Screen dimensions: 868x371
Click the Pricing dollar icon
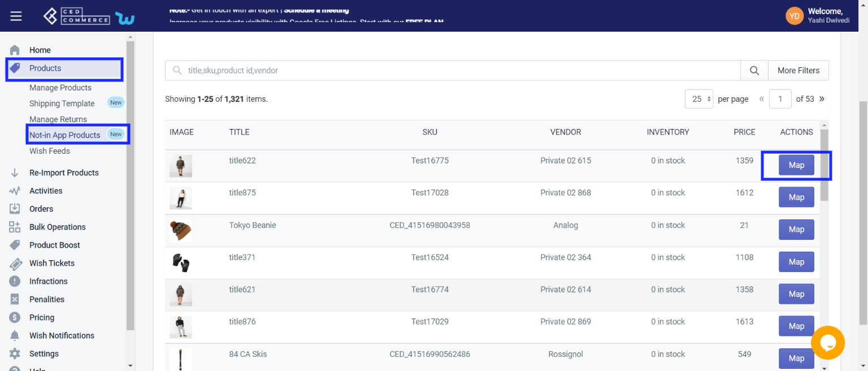(x=15, y=317)
